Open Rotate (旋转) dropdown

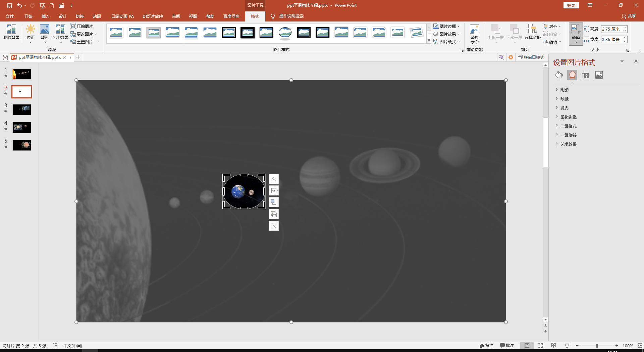[552, 42]
